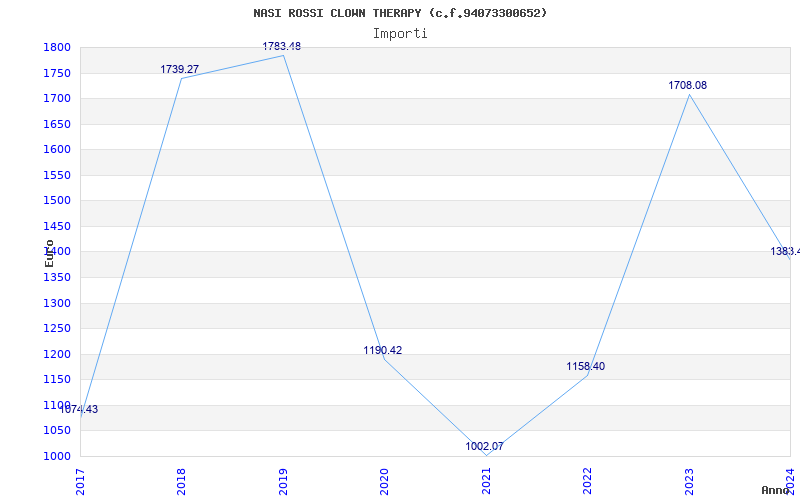Click the y-axis value 1550

coord(57,175)
